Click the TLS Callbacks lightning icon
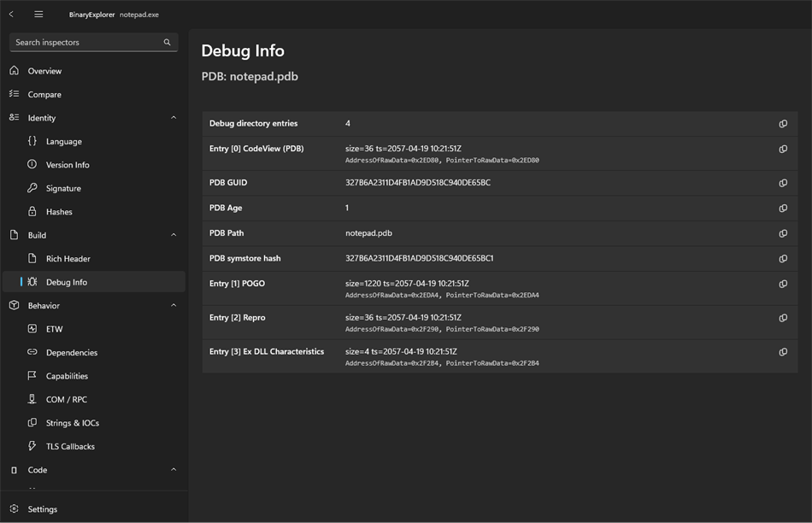This screenshot has height=523, width=812. tap(32, 446)
